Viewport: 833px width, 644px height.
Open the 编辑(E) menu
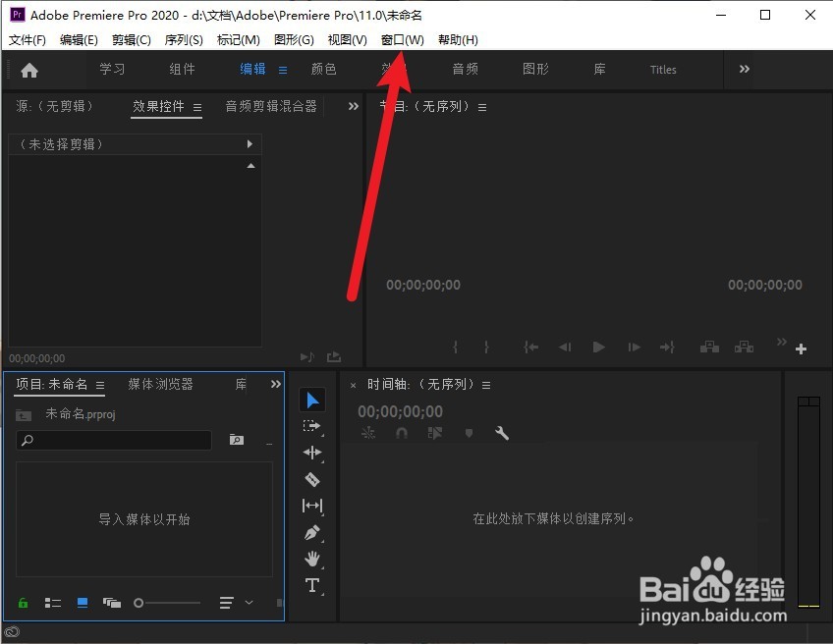pyautogui.click(x=79, y=40)
